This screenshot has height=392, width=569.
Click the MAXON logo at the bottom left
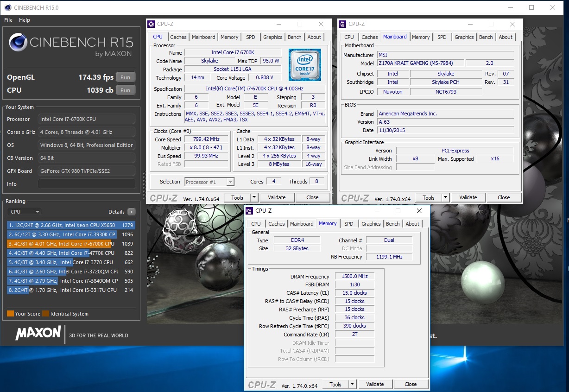pyautogui.click(x=38, y=333)
